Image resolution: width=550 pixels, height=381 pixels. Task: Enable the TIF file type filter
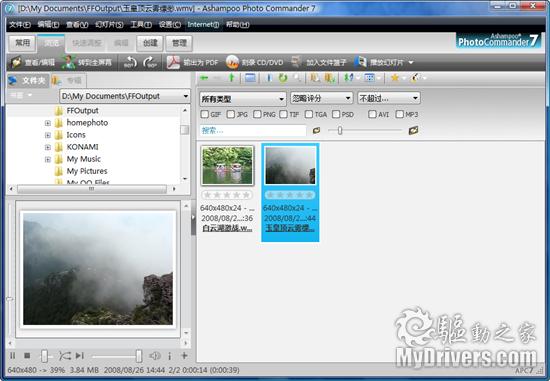coord(283,114)
